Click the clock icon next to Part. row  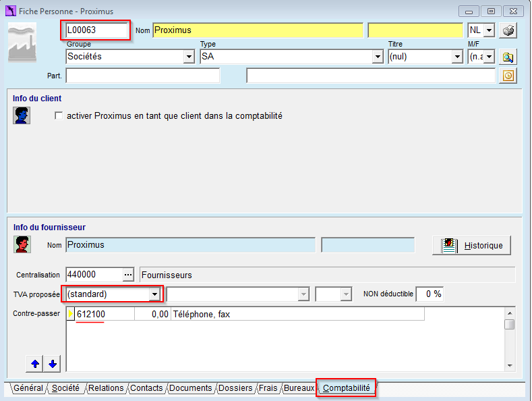click(x=508, y=76)
